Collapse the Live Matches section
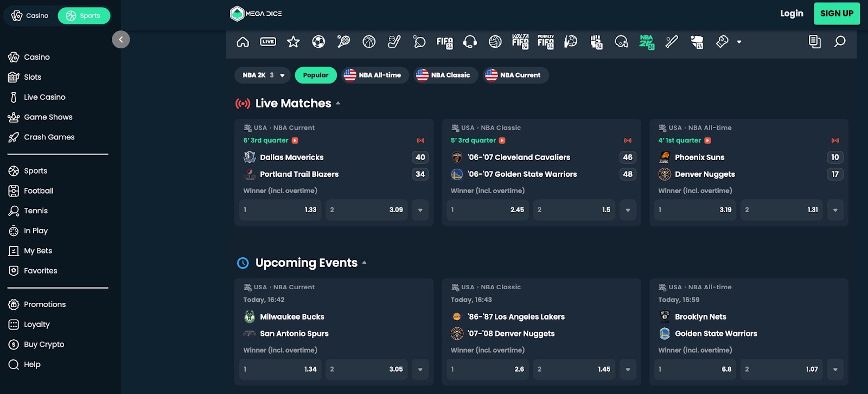Screen dimensions: 868x394 pos(338,103)
